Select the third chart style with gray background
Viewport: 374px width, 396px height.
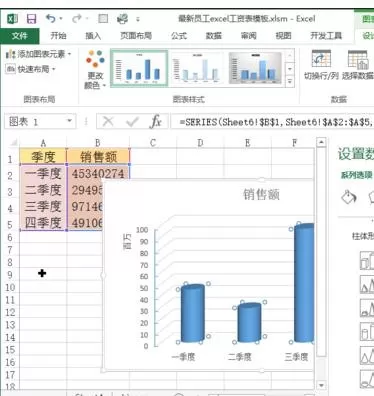256,68
